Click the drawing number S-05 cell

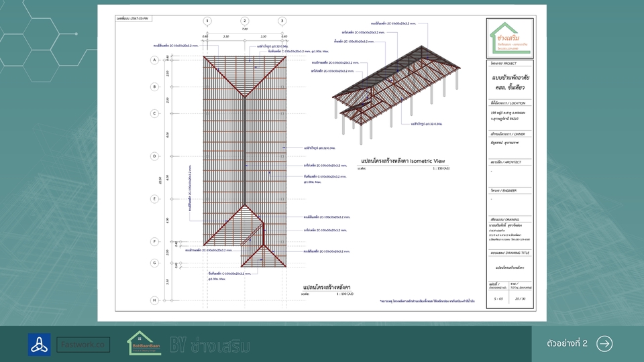(x=498, y=298)
